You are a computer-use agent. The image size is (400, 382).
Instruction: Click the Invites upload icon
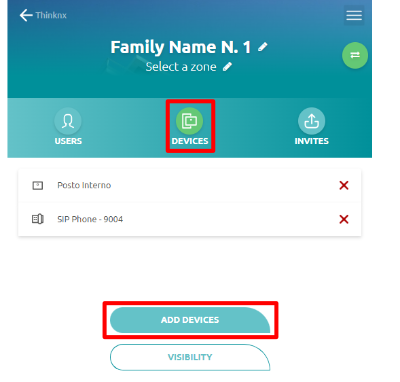tap(311, 121)
